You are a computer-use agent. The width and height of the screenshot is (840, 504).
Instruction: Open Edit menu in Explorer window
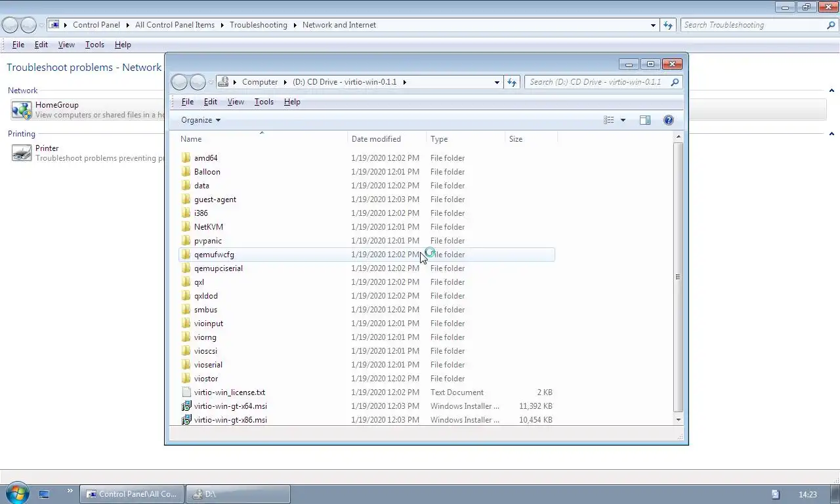click(x=210, y=102)
